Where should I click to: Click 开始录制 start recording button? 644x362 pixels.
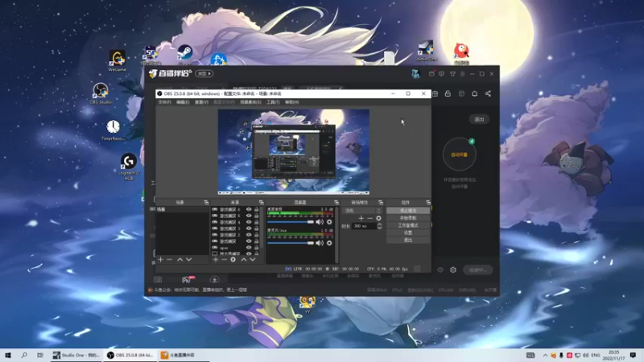[408, 218]
